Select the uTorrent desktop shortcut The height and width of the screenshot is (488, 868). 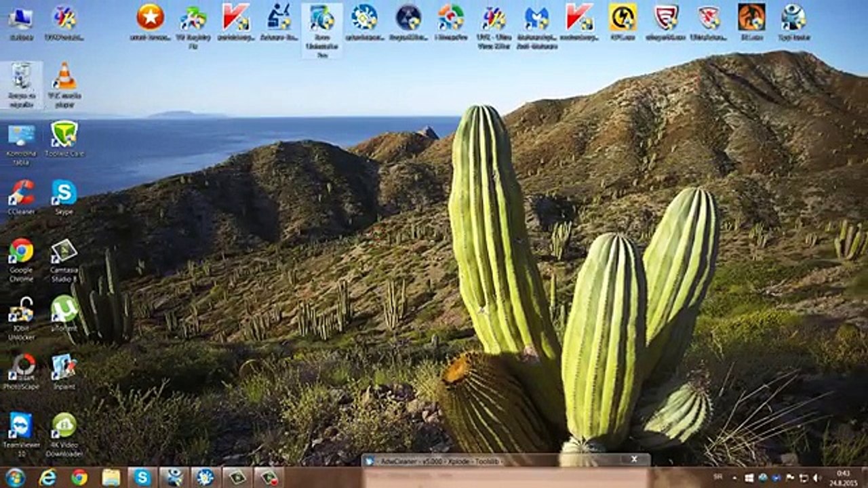point(64,309)
